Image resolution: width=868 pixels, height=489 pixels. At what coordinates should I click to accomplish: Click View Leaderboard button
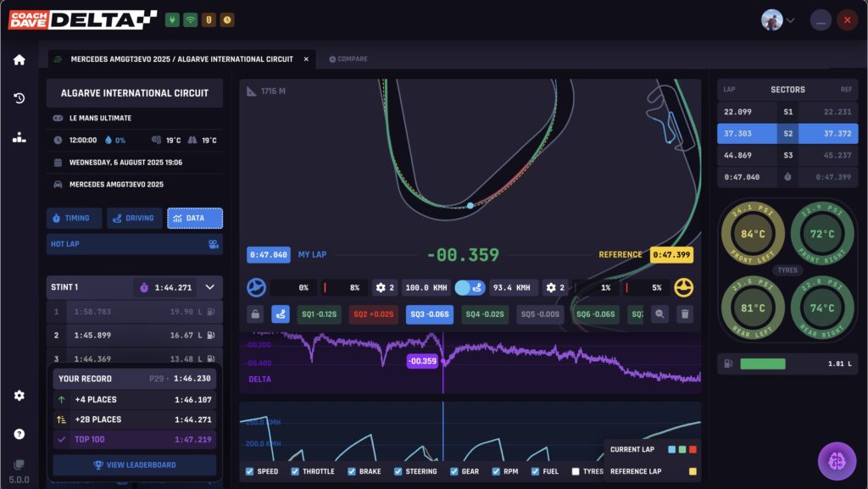point(134,464)
